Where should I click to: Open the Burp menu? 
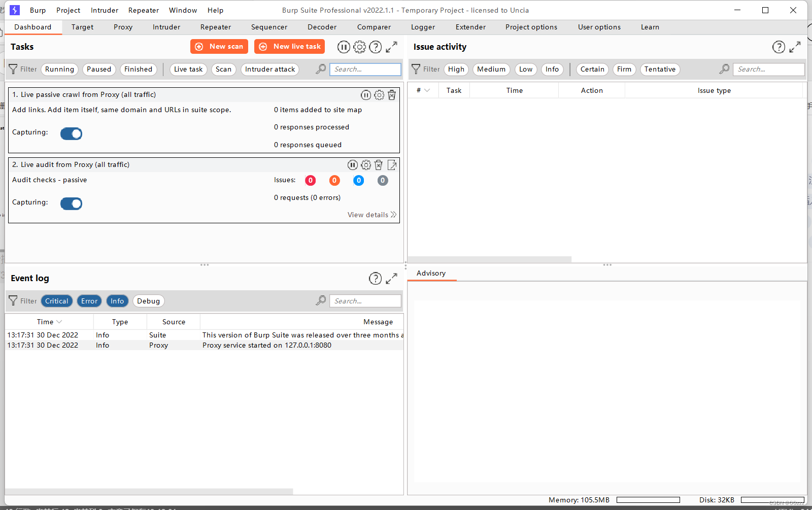coord(38,10)
